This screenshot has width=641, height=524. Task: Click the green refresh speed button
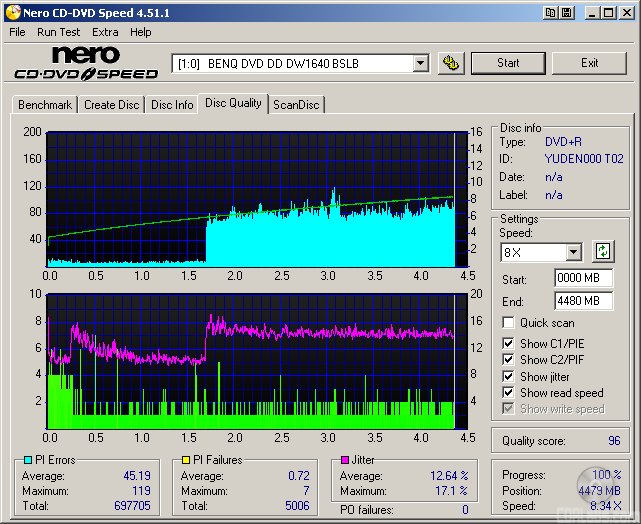pyautogui.click(x=603, y=251)
